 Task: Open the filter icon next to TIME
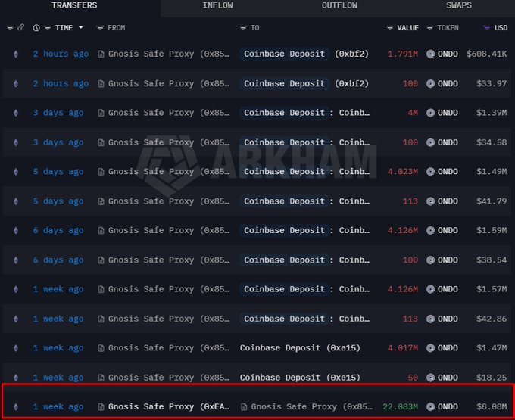pos(48,28)
